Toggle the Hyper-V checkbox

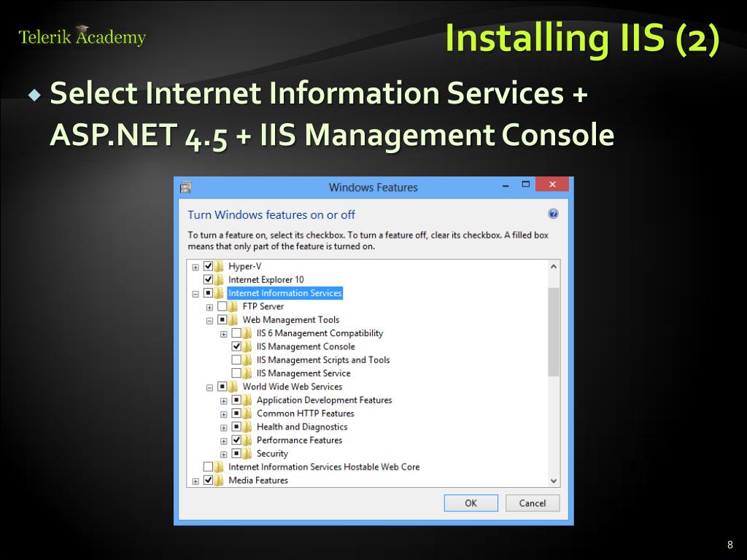click(x=208, y=265)
